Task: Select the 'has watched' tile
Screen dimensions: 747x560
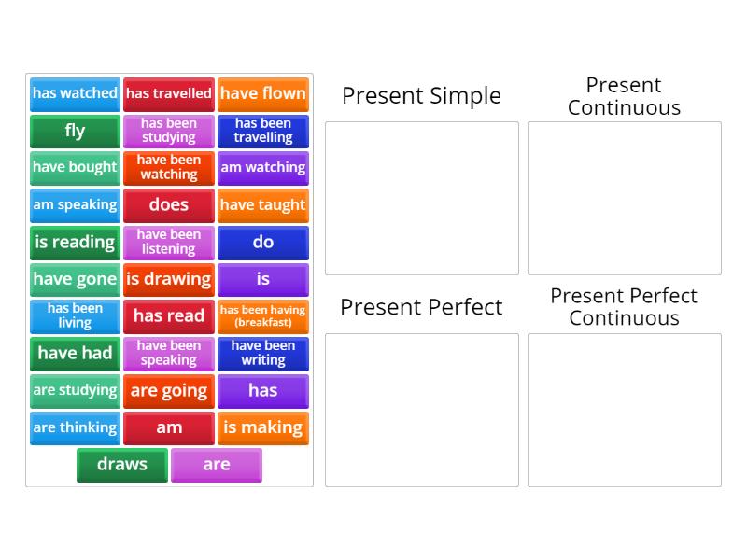Action: point(74,94)
